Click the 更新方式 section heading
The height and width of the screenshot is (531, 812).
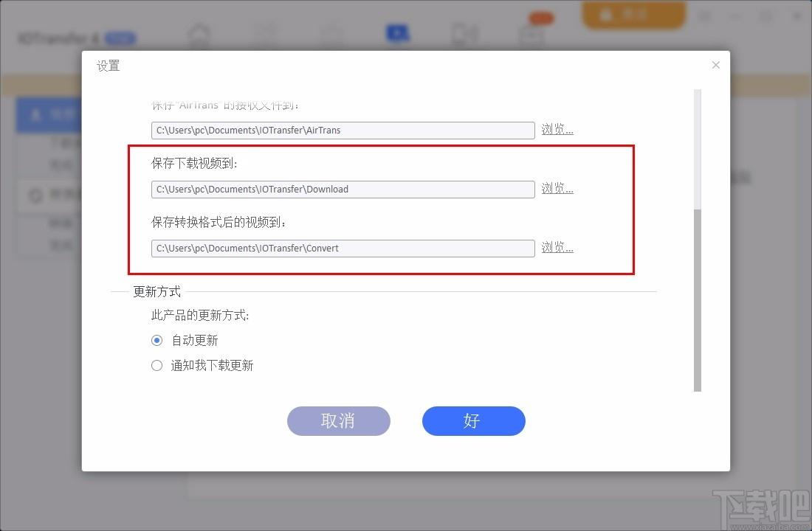(157, 292)
